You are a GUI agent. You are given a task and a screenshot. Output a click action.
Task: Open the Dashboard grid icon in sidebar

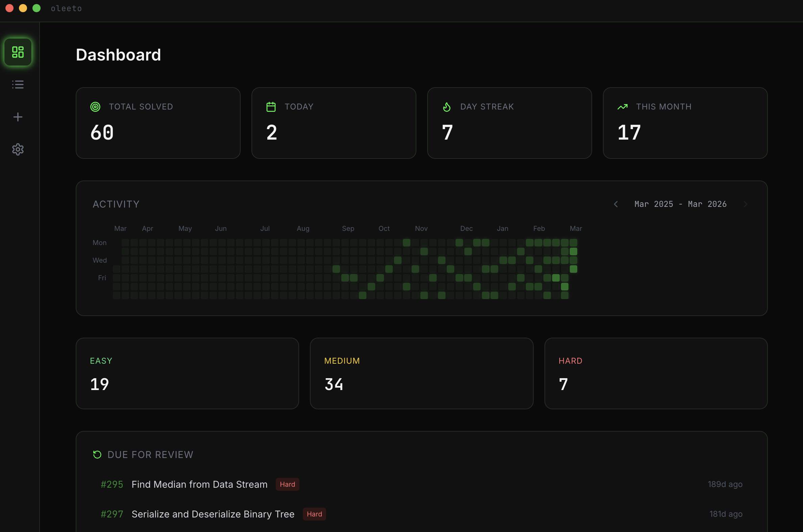(x=18, y=52)
